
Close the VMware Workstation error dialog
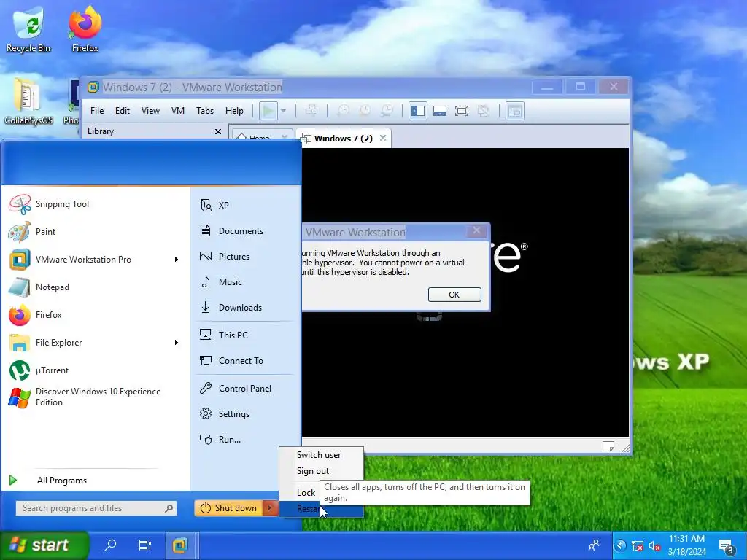coord(476,231)
